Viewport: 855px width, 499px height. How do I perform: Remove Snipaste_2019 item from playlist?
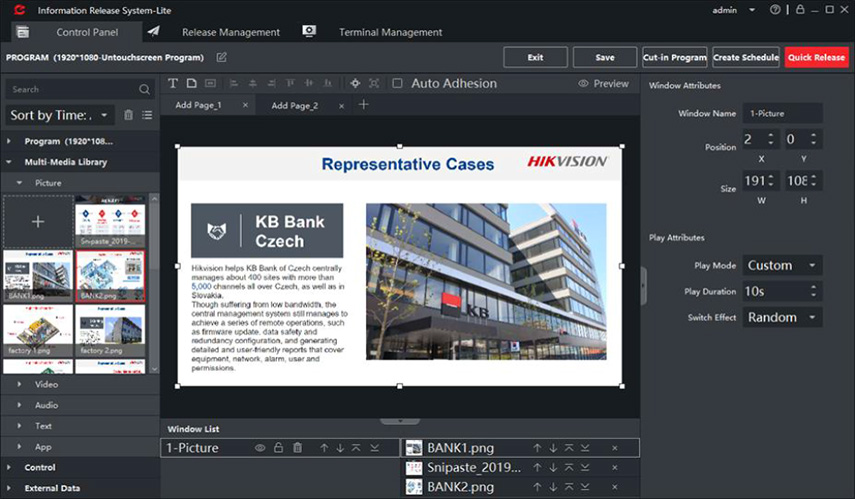(x=615, y=467)
